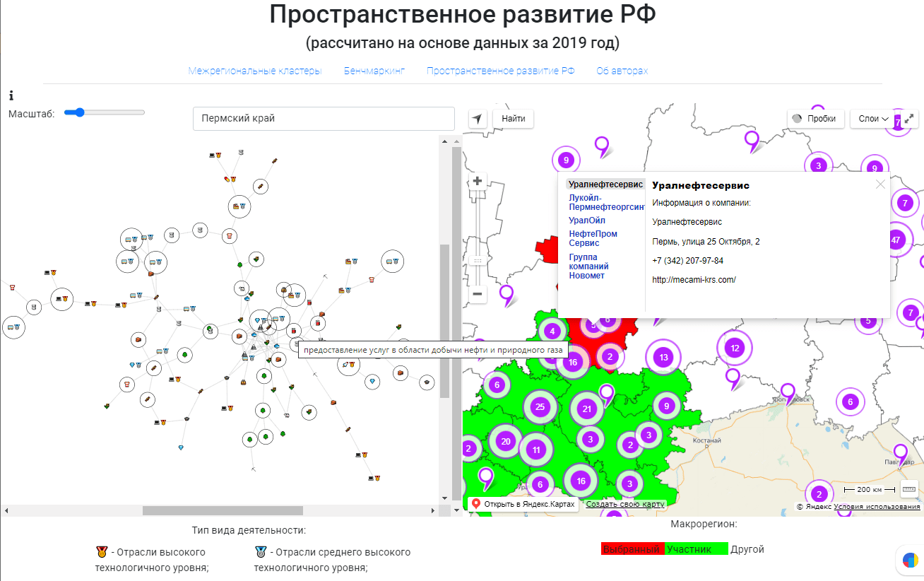
Task: Open the cluster marker labeled 12
Action: (735, 348)
